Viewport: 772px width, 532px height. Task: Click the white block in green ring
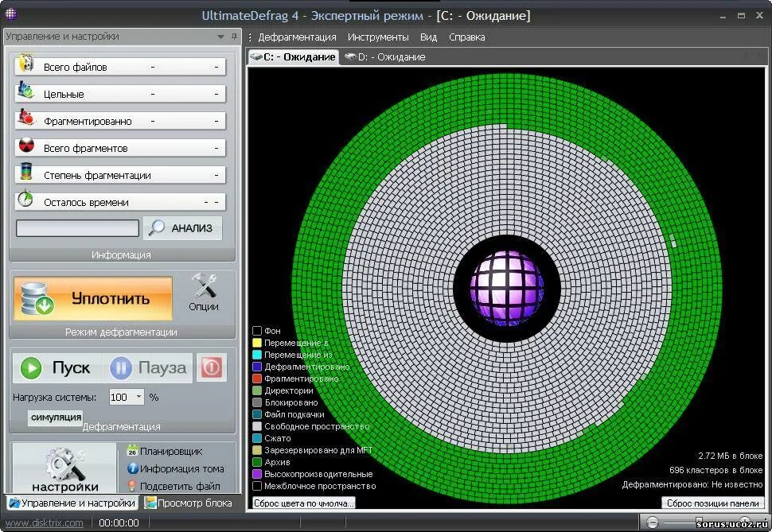[x=673, y=241]
